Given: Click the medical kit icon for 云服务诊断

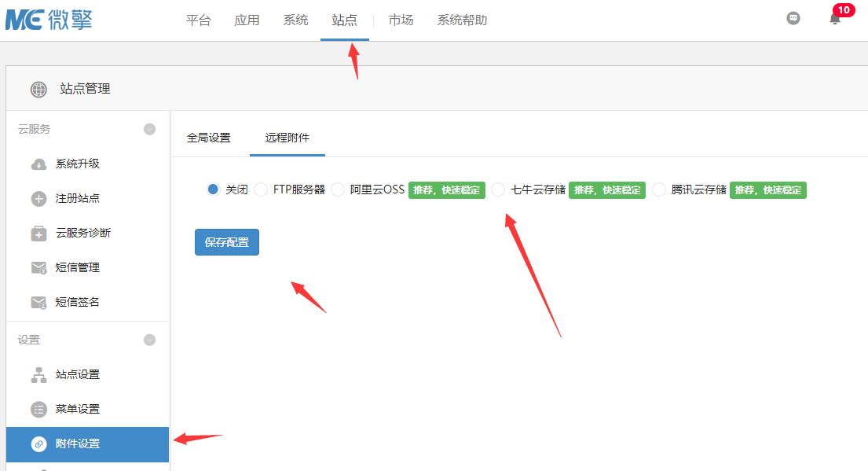Looking at the screenshot, I should pyautogui.click(x=38, y=234).
